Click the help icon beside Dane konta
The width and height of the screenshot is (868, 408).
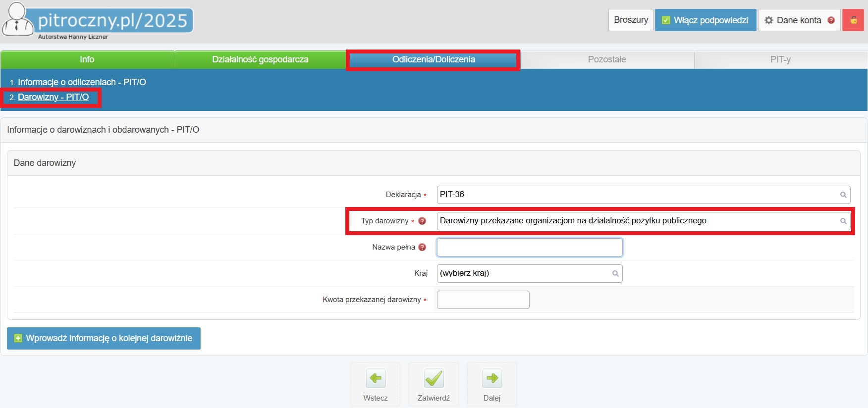click(831, 20)
